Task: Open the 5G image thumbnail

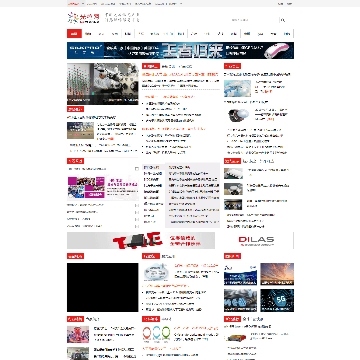Action: (277, 300)
